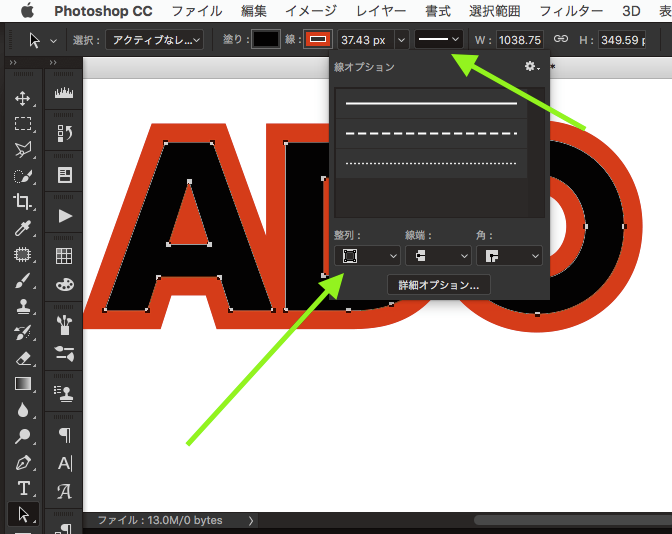Open the Histogram panel icon
The width and height of the screenshot is (672, 534).
point(64,92)
